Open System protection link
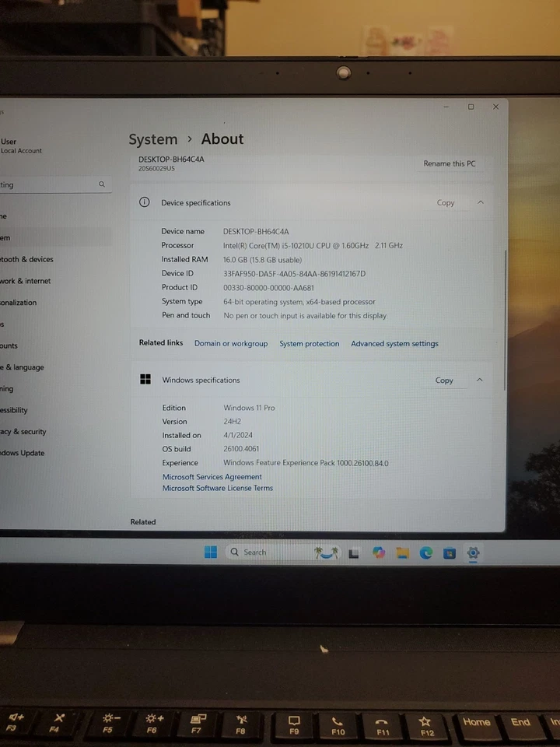Screen dimensions: 560x747 [310, 343]
